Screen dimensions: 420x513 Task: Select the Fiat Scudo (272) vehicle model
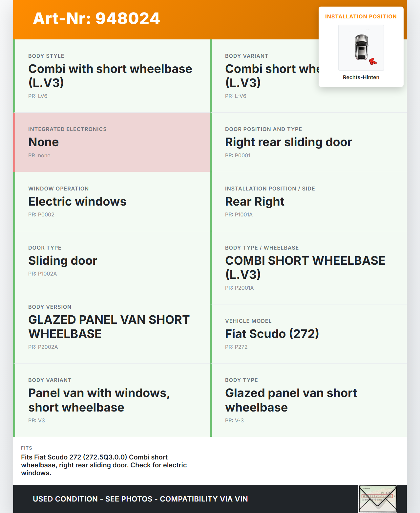coord(272,334)
